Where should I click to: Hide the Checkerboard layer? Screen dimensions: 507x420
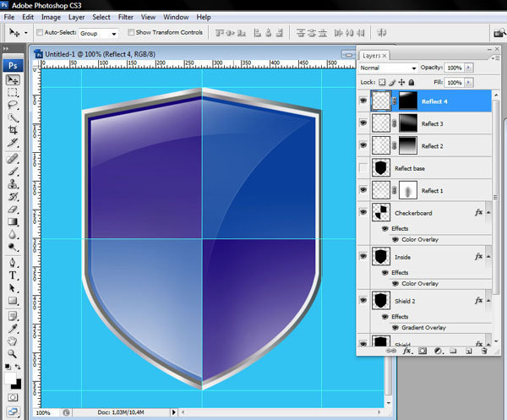pyautogui.click(x=363, y=212)
